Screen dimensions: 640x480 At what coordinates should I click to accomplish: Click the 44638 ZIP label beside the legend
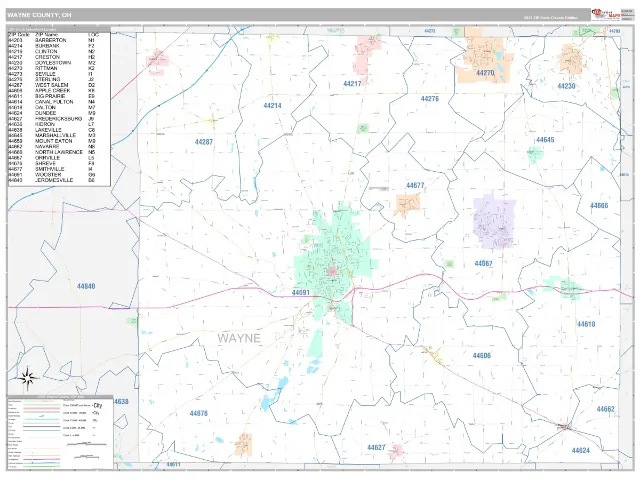pyautogui.click(x=121, y=402)
